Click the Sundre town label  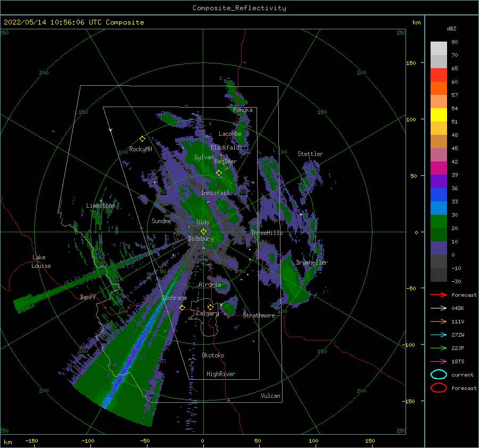[x=161, y=221]
